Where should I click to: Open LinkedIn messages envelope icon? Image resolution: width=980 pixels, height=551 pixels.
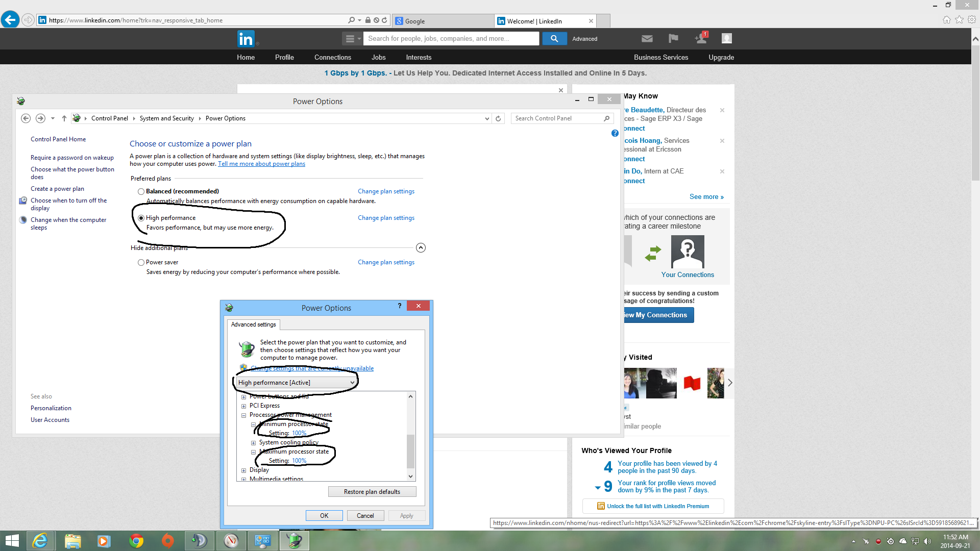point(647,39)
